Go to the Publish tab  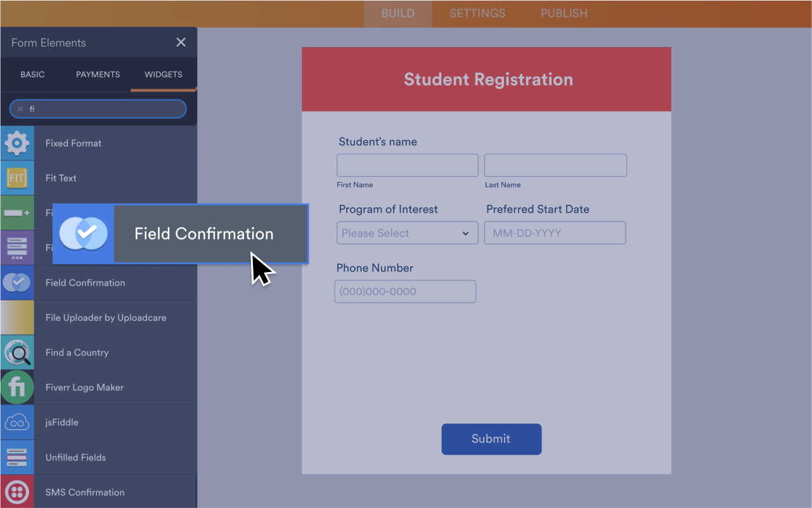pyautogui.click(x=564, y=13)
